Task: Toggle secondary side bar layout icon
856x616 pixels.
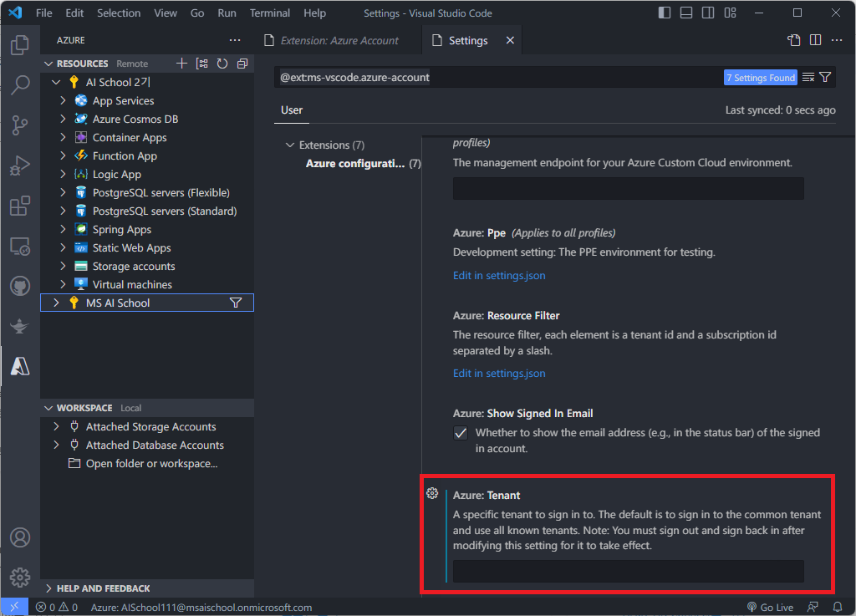Action: [708, 13]
